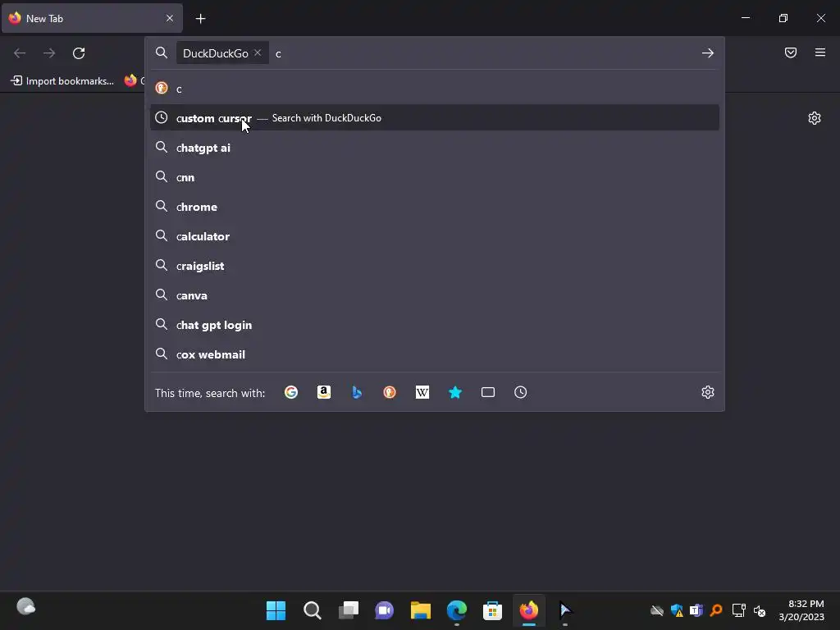Open Windows taskbar Search

[x=313, y=610]
